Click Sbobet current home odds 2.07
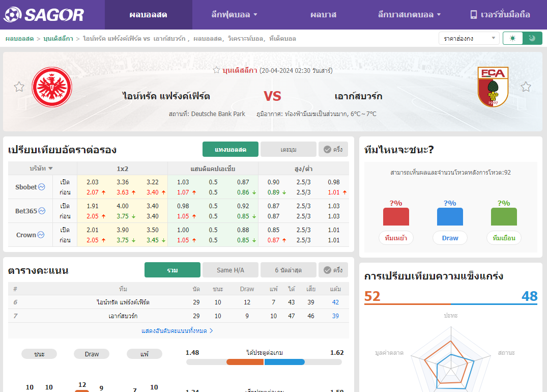The height and width of the screenshot is (392, 547). pos(93,192)
